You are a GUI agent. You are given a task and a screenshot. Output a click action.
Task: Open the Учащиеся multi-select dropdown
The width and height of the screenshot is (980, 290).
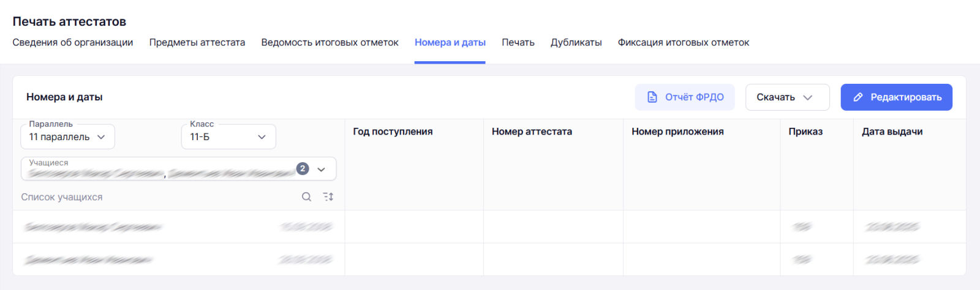[178, 169]
